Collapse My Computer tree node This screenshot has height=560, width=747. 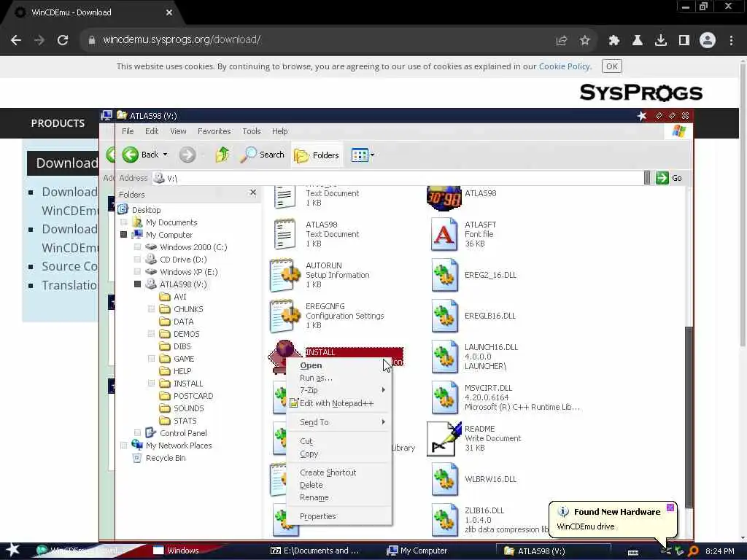(x=124, y=235)
